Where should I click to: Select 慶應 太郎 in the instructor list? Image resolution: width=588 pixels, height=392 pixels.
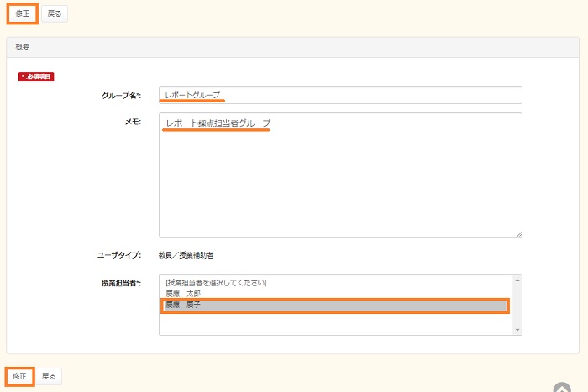(x=183, y=294)
